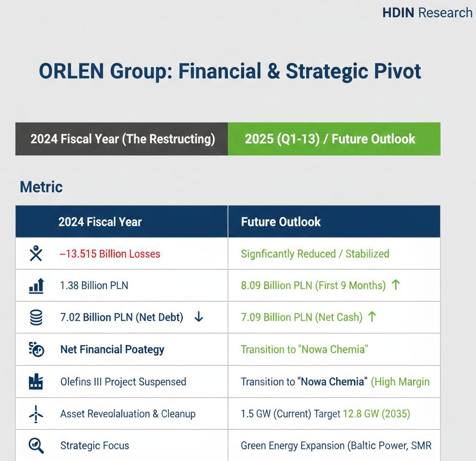
Task: Click the crossed-tools icon beside the losses row
Action: coord(36,254)
